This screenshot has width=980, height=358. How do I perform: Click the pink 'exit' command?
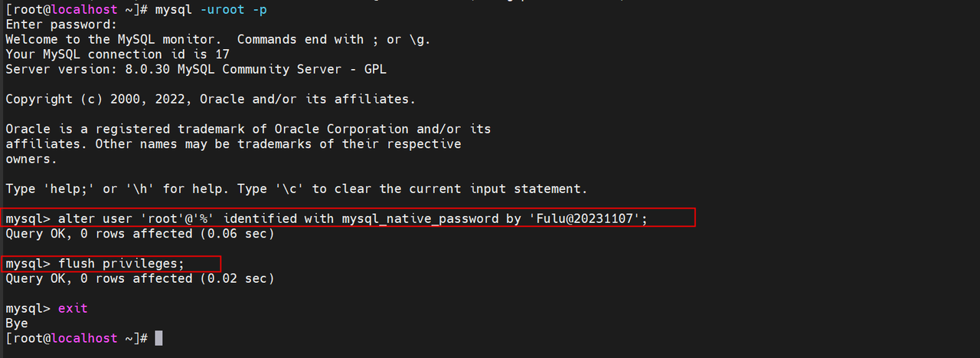(73, 308)
